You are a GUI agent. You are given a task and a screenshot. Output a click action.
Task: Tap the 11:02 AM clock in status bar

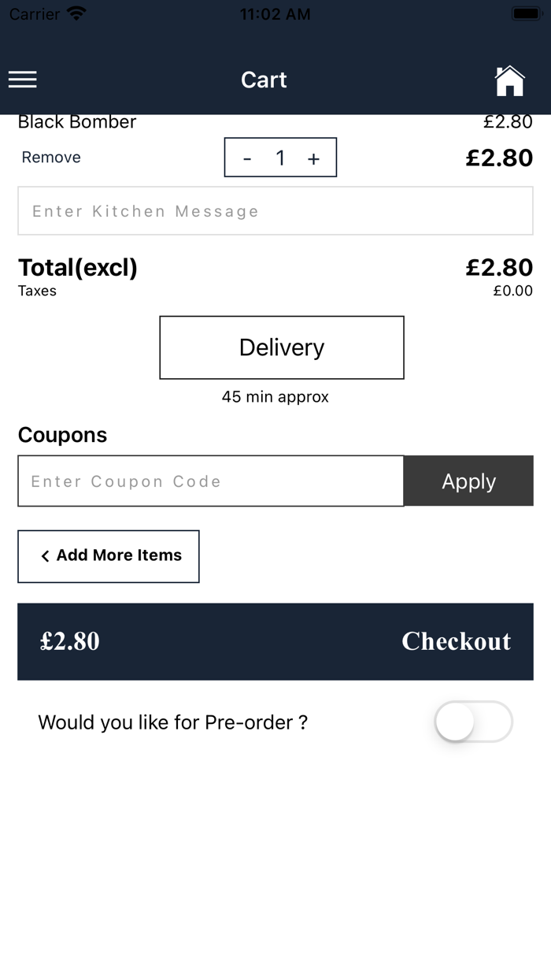(275, 14)
